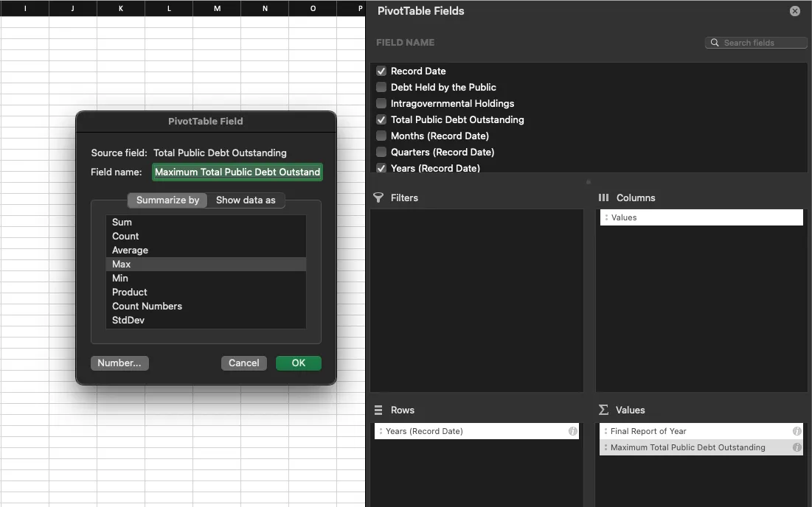Click drag handle on Final Report of Year chip
Image resolution: width=812 pixels, height=507 pixels.
(x=607, y=431)
